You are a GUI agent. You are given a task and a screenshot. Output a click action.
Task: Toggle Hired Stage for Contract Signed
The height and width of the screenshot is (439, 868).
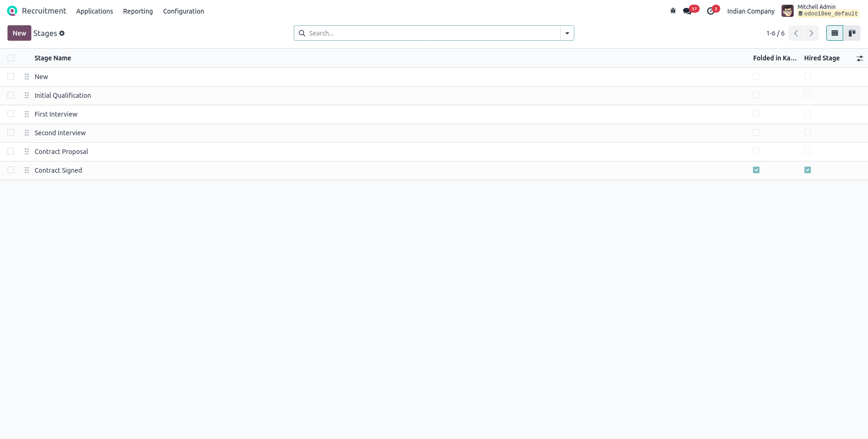click(808, 170)
